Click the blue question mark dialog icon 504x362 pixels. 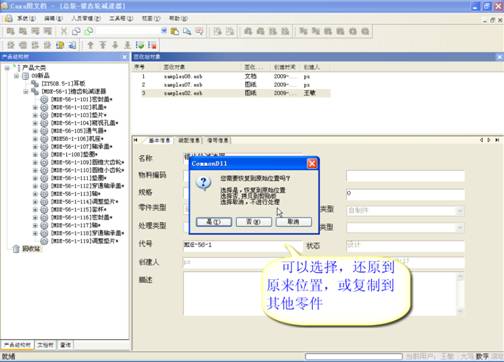[x=203, y=183]
